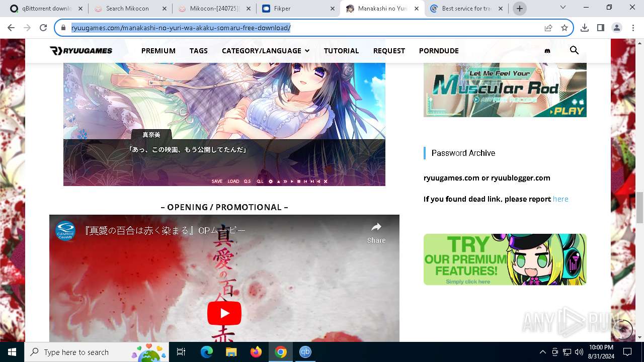This screenshot has height=362, width=644.
Task: Bookmark this page with star icon
Action: 565,28
